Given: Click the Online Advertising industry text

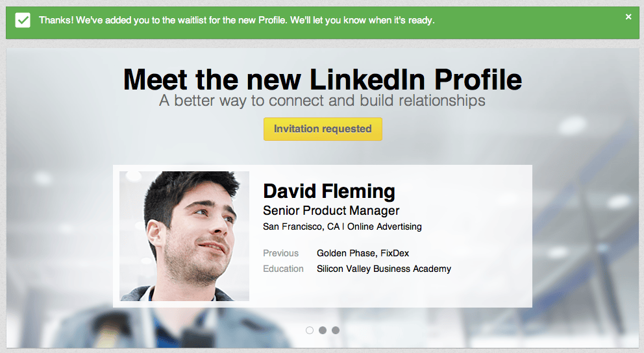Looking at the screenshot, I should pos(384,226).
